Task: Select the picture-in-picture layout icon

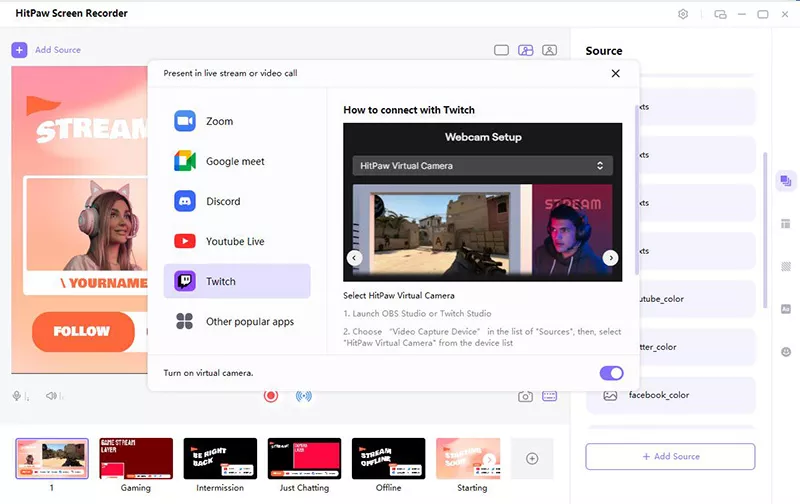Action: tap(526, 50)
